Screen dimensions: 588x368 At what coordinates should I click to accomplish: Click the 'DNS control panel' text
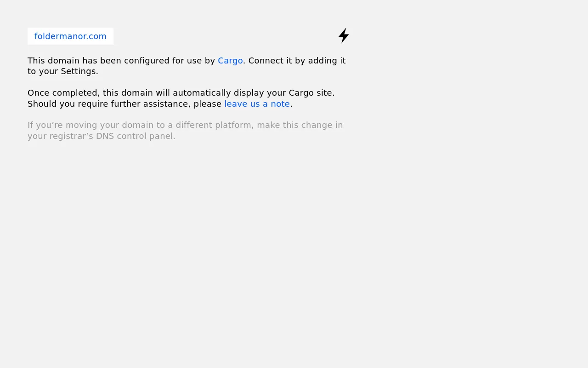[136, 136]
